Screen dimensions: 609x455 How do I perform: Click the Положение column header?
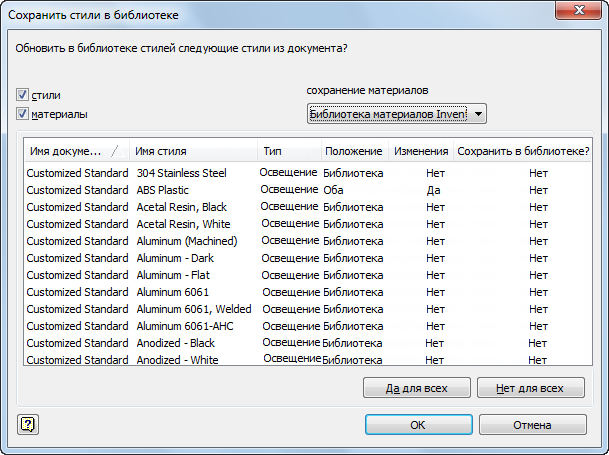coord(353,151)
